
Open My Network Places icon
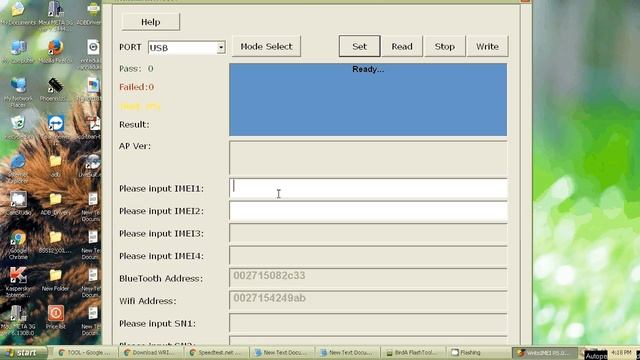pyautogui.click(x=18, y=92)
